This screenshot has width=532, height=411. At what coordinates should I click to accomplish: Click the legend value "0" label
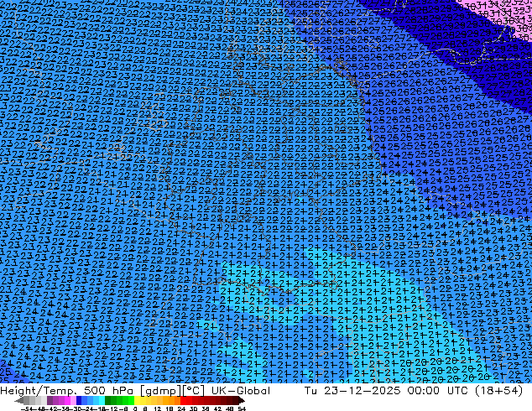[135, 408]
